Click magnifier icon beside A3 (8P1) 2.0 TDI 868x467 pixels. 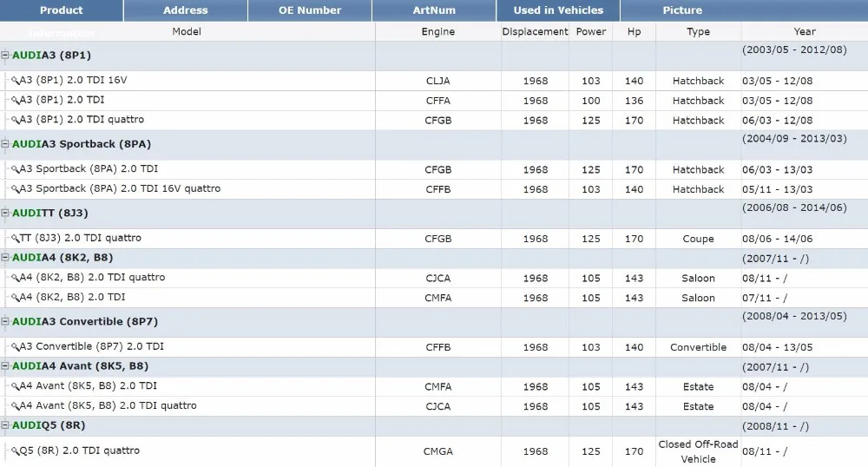[x=15, y=101]
